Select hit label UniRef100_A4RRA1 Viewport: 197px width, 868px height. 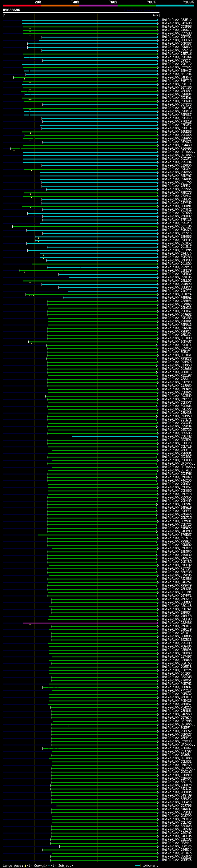pos(177,297)
